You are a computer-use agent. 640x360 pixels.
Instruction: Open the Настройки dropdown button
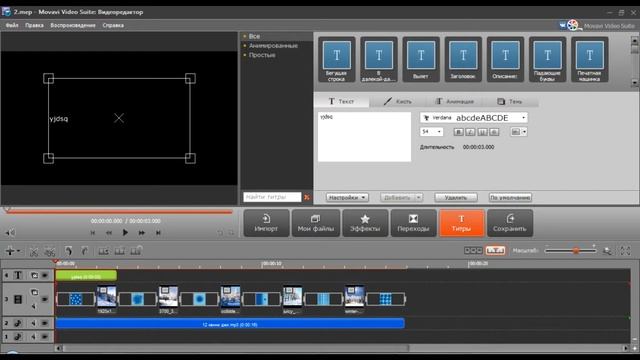(x=347, y=198)
